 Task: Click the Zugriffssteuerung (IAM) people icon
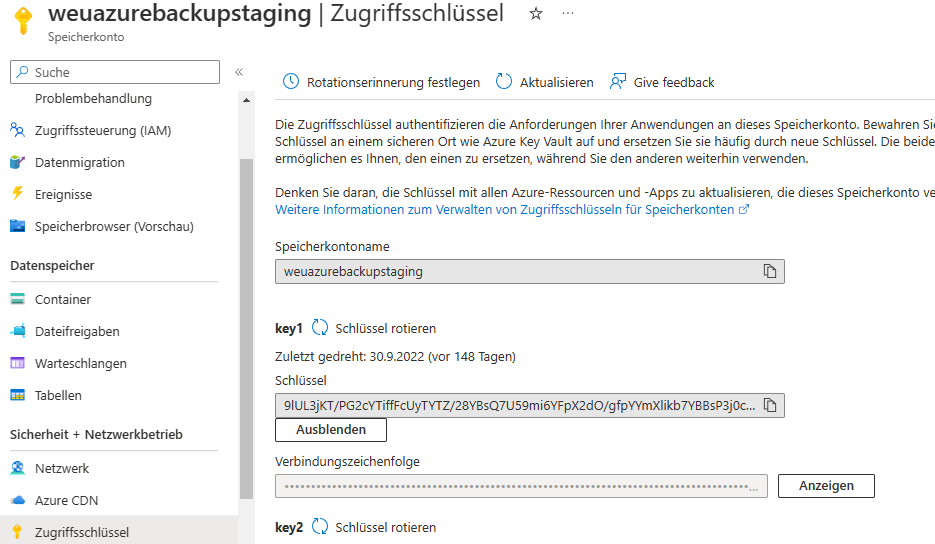pyautogui.click(x=18, y=130)
